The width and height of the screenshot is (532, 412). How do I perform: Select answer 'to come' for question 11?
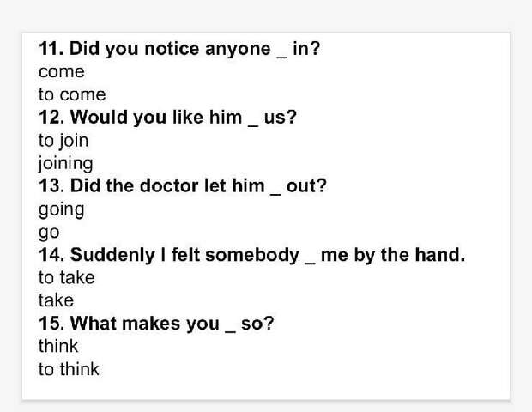coord(72,94)
